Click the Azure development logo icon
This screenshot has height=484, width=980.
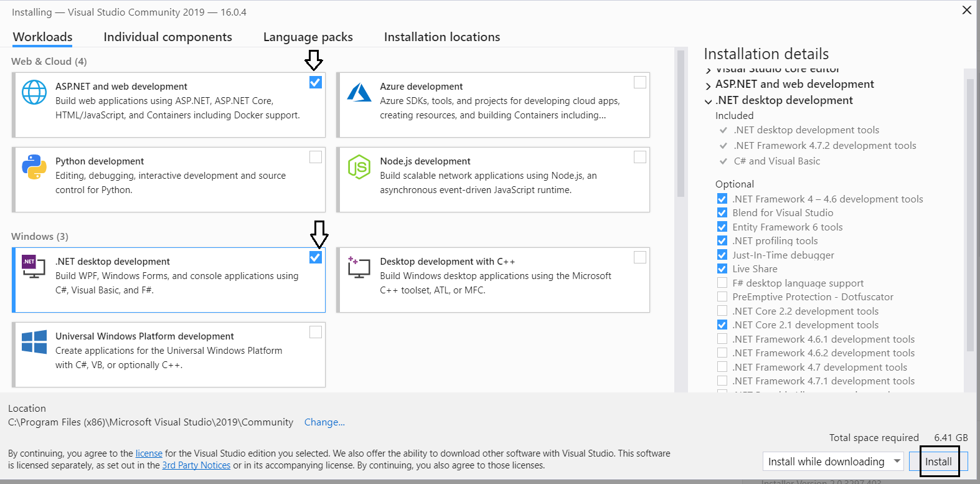[x=359, y=92]
